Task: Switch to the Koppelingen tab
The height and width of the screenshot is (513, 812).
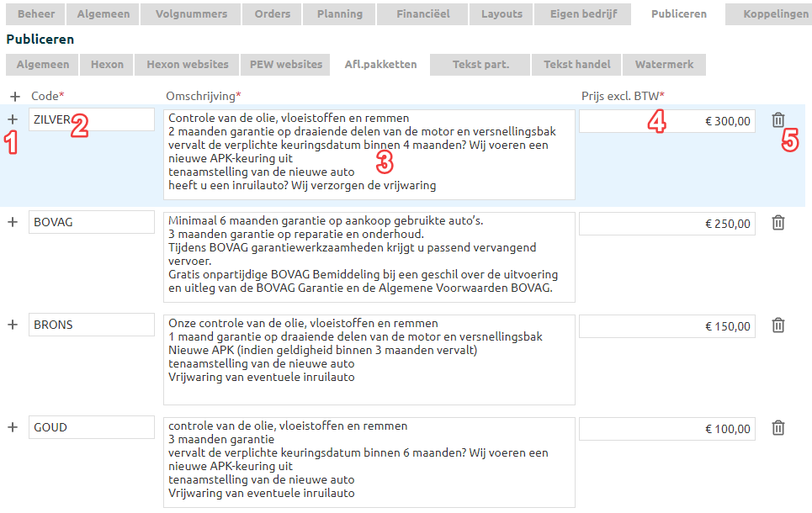Action: 776,13
